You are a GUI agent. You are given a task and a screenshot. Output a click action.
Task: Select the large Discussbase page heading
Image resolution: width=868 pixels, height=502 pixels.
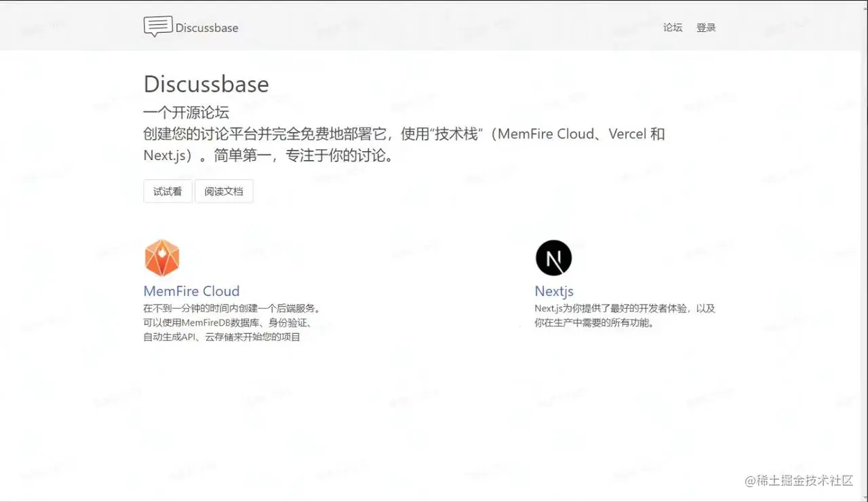(206, 83)
